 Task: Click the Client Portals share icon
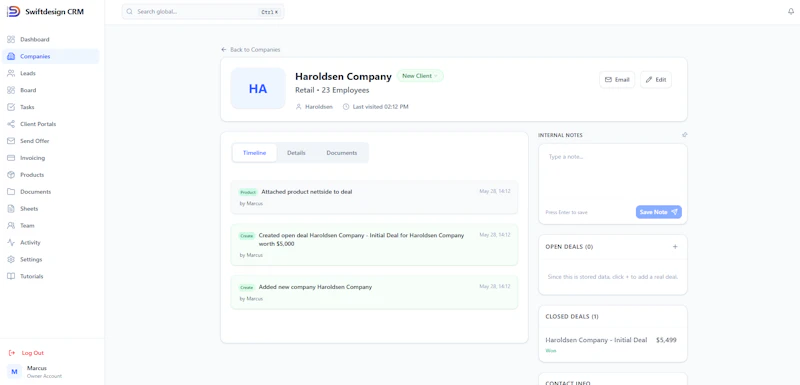click(x=11, y=124)
